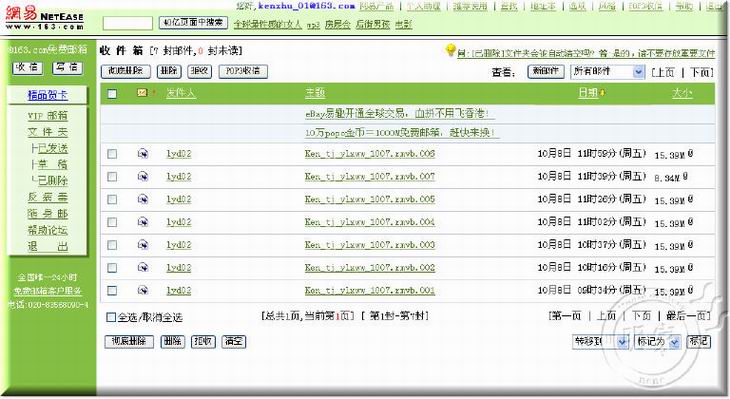Toggle the 全选/取消全选 checkbox below the list

[x=111, y=317]
